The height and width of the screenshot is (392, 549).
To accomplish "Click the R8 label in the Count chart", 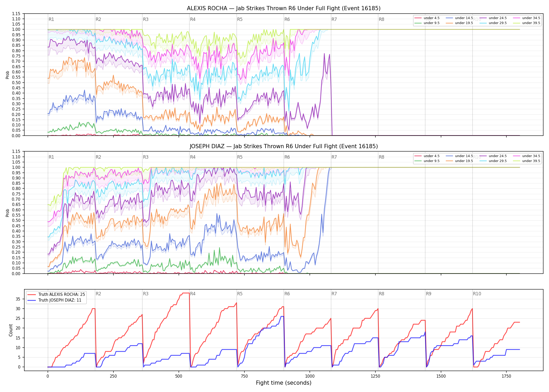I will (381, 294).
